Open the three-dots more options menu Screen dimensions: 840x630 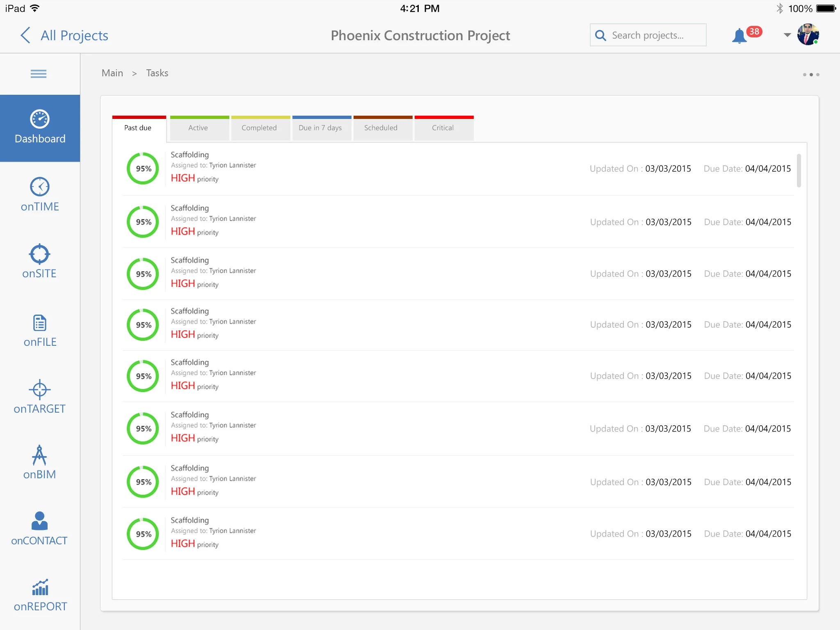coord(811,75)
